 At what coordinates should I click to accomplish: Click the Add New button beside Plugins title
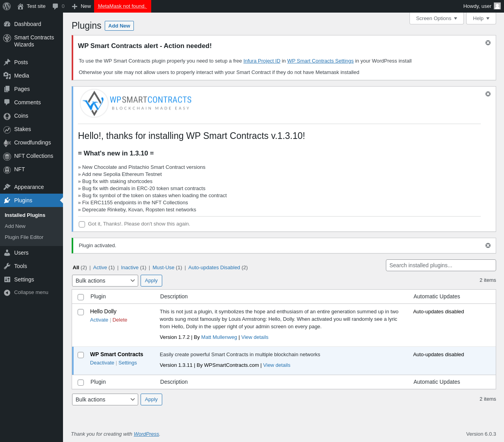point(119,26)
